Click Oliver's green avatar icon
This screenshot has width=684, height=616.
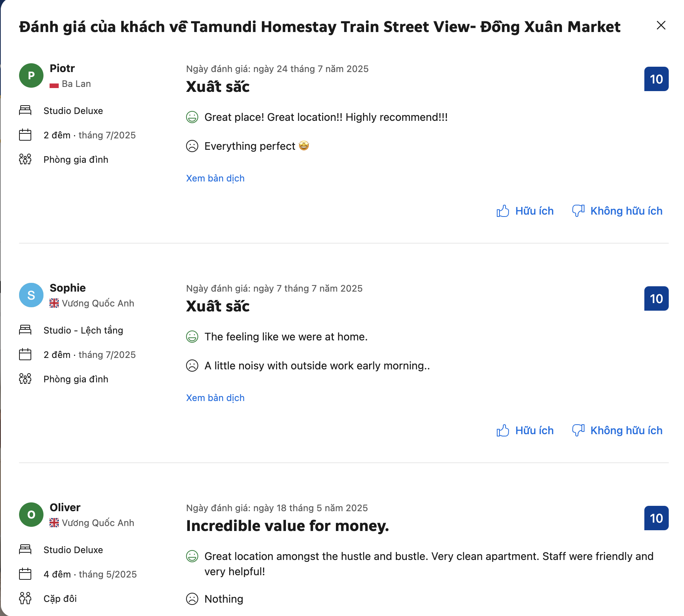coord(31,515)
